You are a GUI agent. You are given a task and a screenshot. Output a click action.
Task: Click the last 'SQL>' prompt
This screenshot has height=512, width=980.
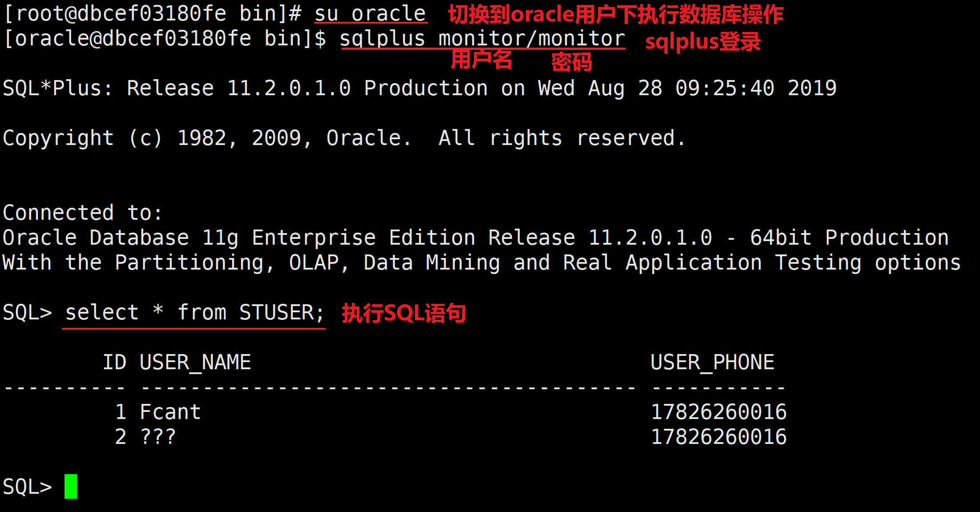coord(27,487)
